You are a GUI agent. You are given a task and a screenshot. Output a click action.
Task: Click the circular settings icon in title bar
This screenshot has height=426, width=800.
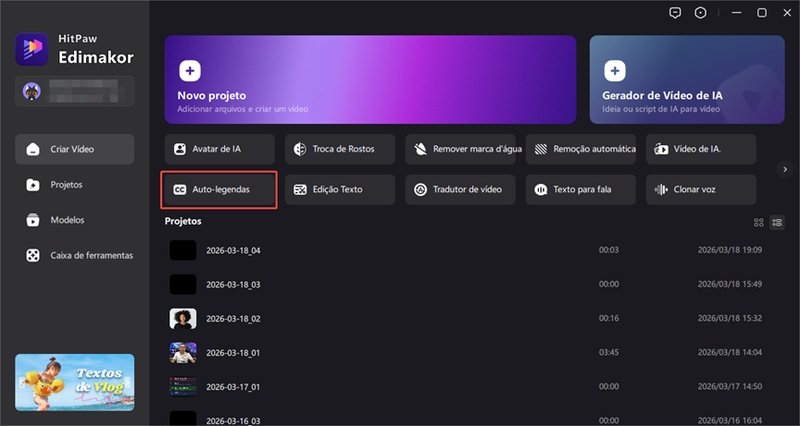701,13
